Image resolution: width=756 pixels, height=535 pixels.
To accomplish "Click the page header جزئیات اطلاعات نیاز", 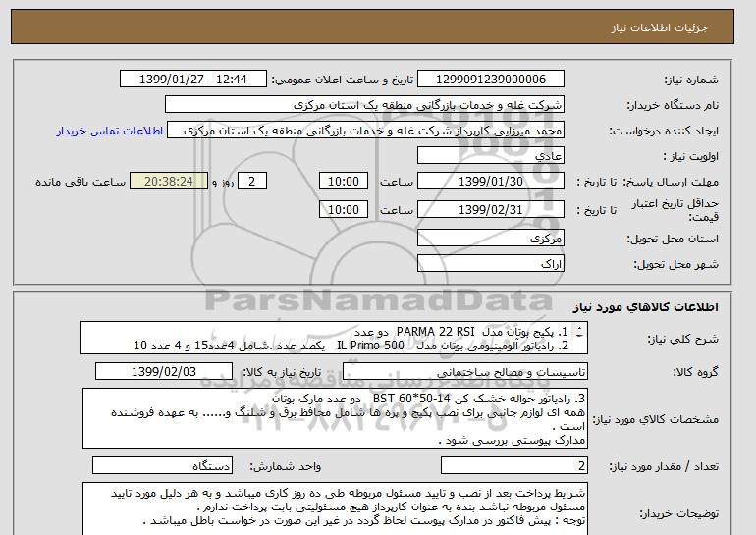I will tap(659, 27).
